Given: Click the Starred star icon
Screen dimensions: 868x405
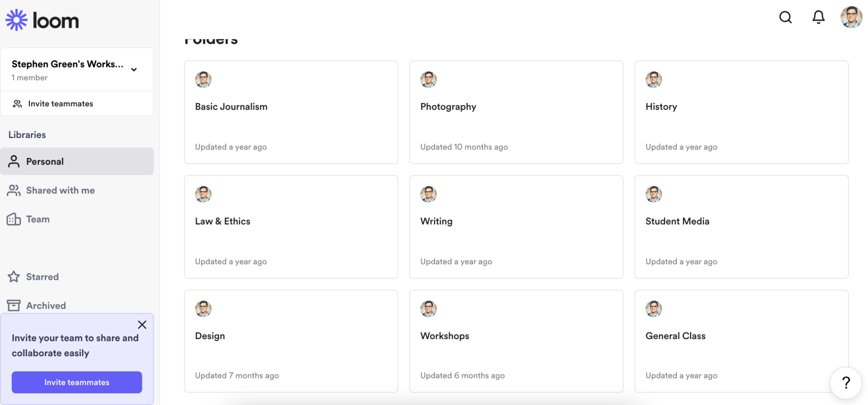Looking at the screenshot, I should coord(14,276).
